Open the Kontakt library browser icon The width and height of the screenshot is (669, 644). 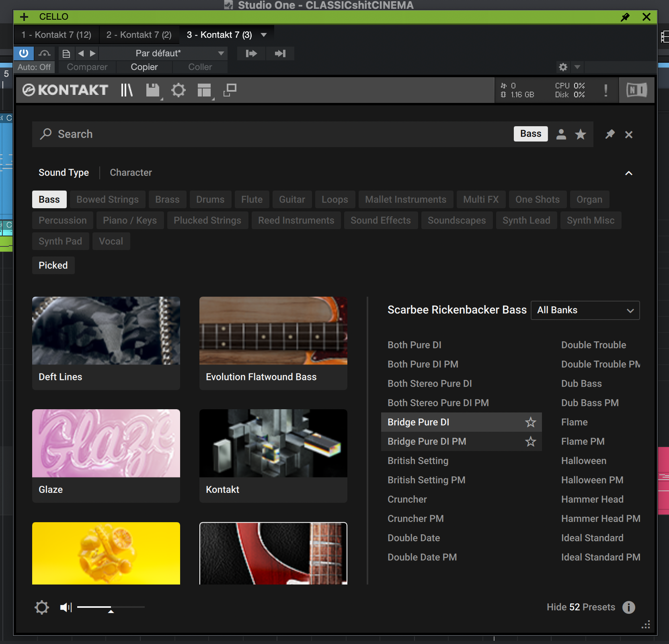click(x=127, y=90)
